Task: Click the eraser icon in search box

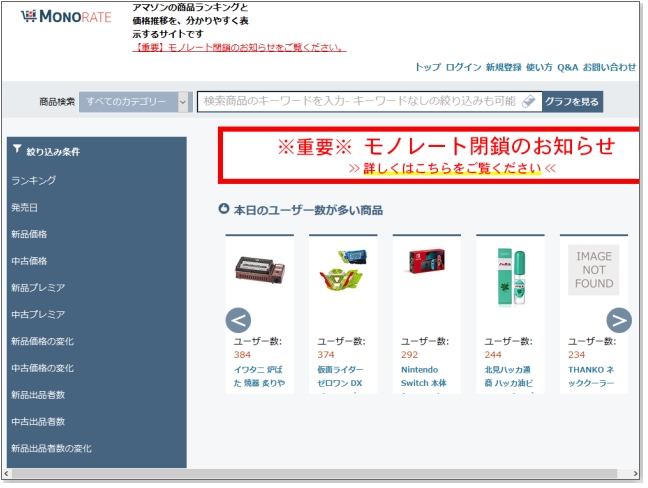Action: pos(529,102)
